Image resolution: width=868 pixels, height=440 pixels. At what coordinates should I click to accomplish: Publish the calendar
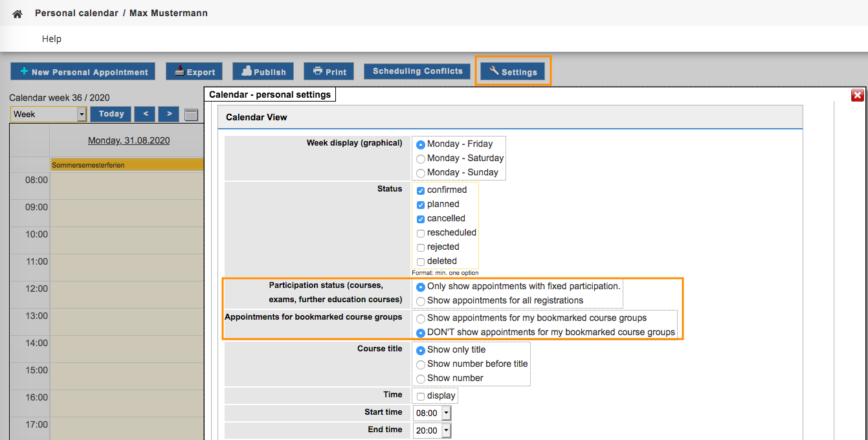(263, 72)
